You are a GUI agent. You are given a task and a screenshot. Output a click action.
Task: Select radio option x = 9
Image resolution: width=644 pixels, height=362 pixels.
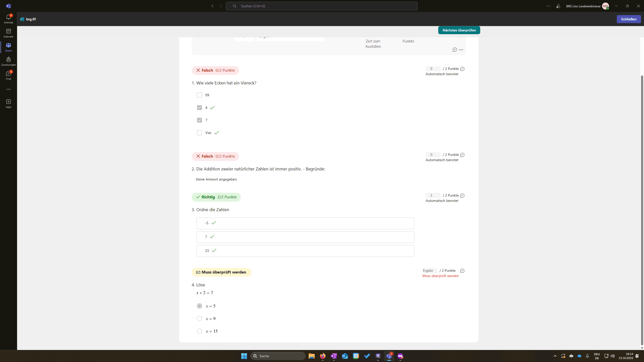tap(199, 319)
